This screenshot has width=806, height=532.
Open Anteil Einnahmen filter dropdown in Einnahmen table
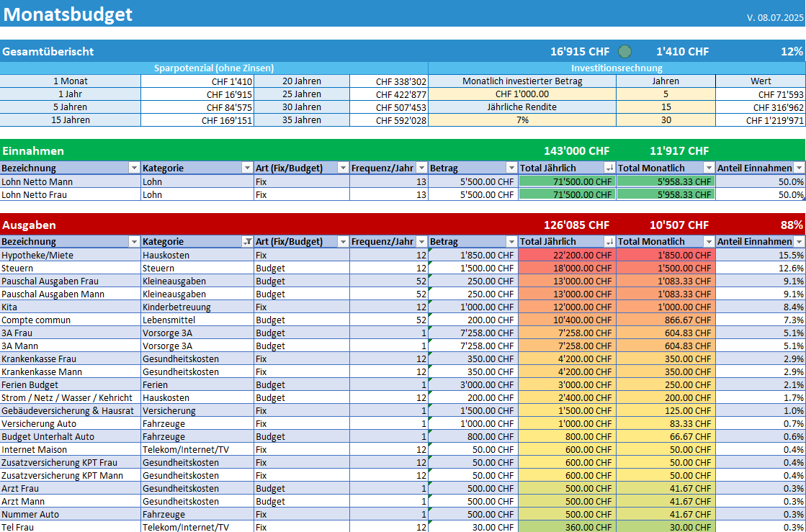799,168
